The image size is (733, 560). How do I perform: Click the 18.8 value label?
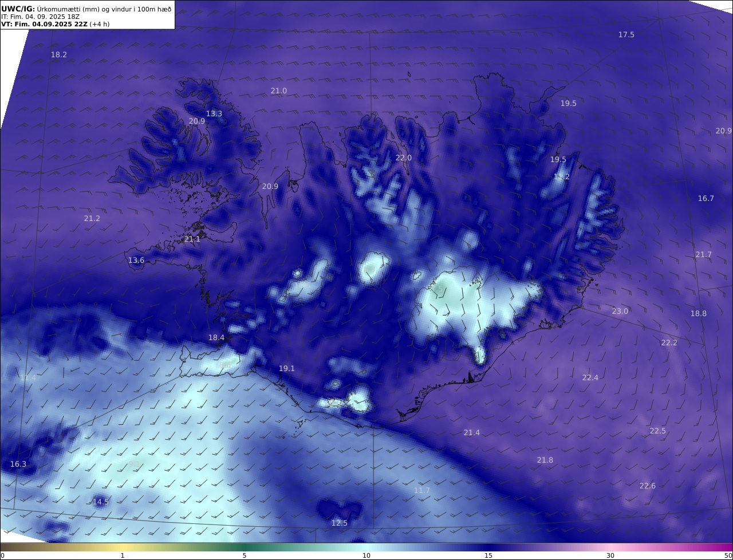(x=699, y=314)
